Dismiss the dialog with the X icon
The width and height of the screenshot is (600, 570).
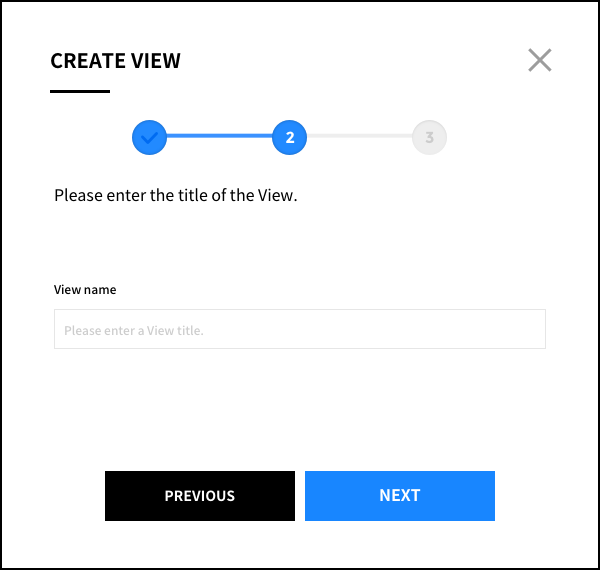540,60
